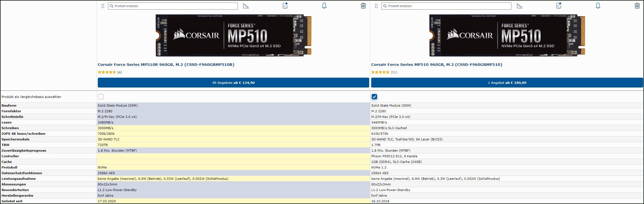Select 'TBW' row label
Screen dimensions: 644x204
pos(5,145)
